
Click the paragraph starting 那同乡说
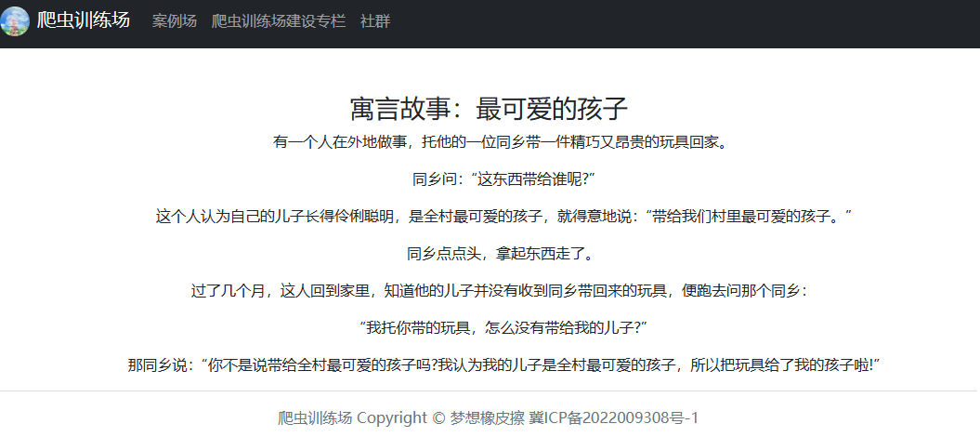click(503, 365)
